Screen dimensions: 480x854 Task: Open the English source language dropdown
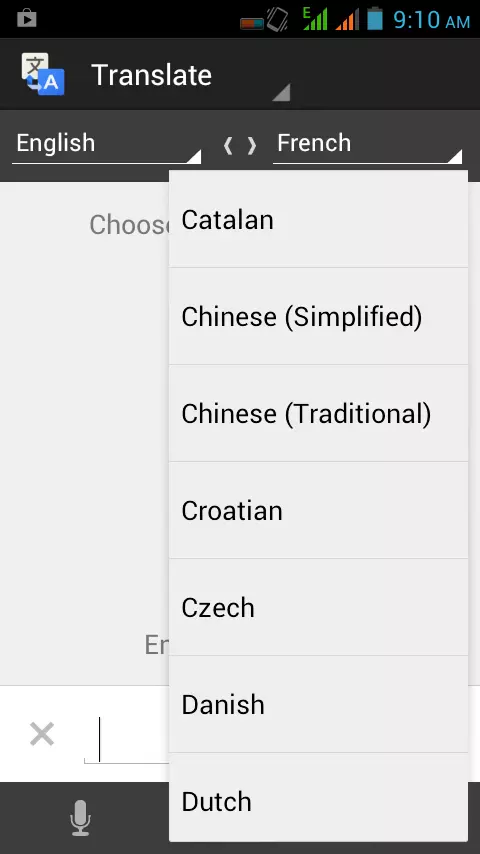point(106,144)
